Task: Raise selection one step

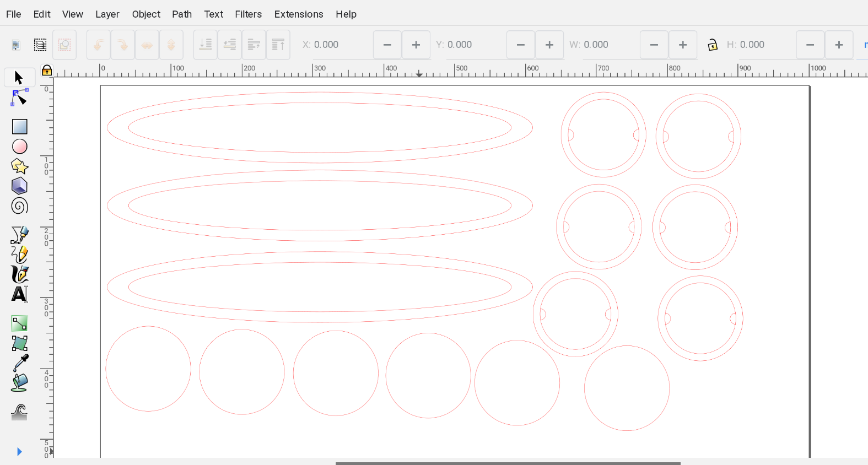Action: click(x=254, y=45)
